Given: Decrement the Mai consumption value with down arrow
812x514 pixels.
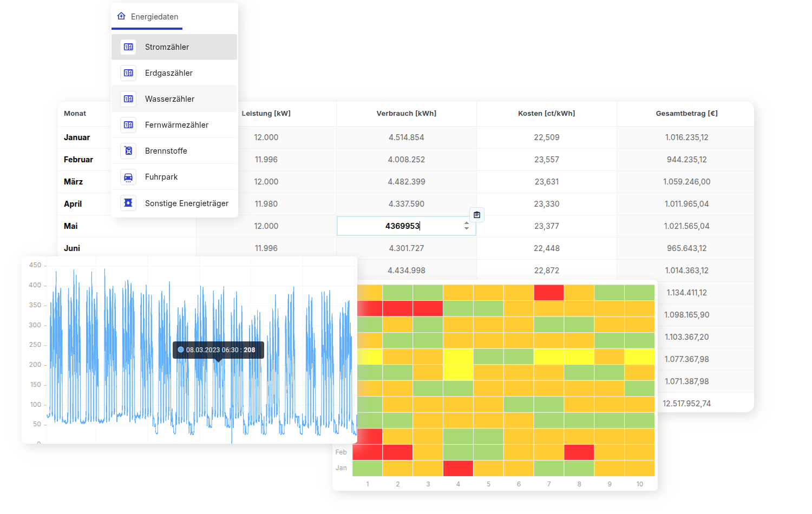Looking at the screenshot, I should tap(466, 229).
